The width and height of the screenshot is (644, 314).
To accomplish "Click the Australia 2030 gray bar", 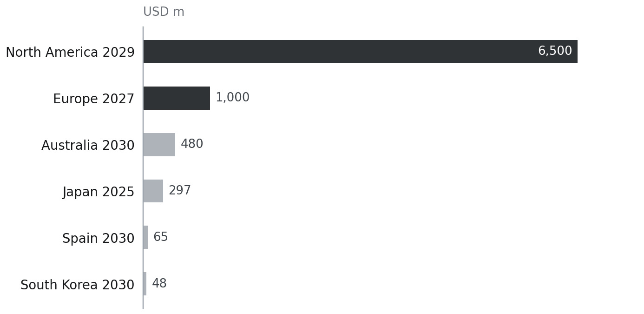I will click(x=159, y=145).
